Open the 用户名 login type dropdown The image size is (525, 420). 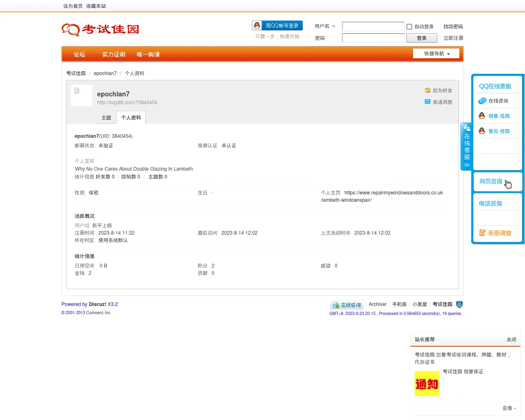pyautogui.click(x=325, y=26)
